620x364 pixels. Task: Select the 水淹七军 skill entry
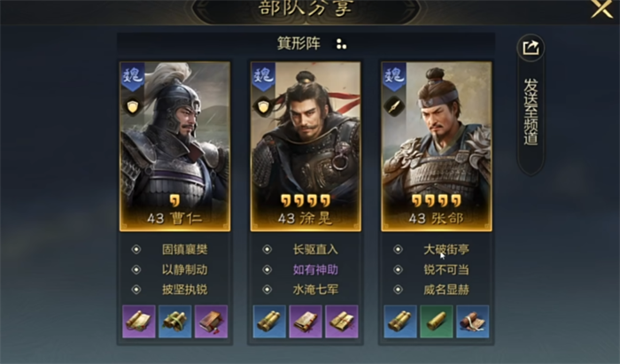[x=315, y=290]
